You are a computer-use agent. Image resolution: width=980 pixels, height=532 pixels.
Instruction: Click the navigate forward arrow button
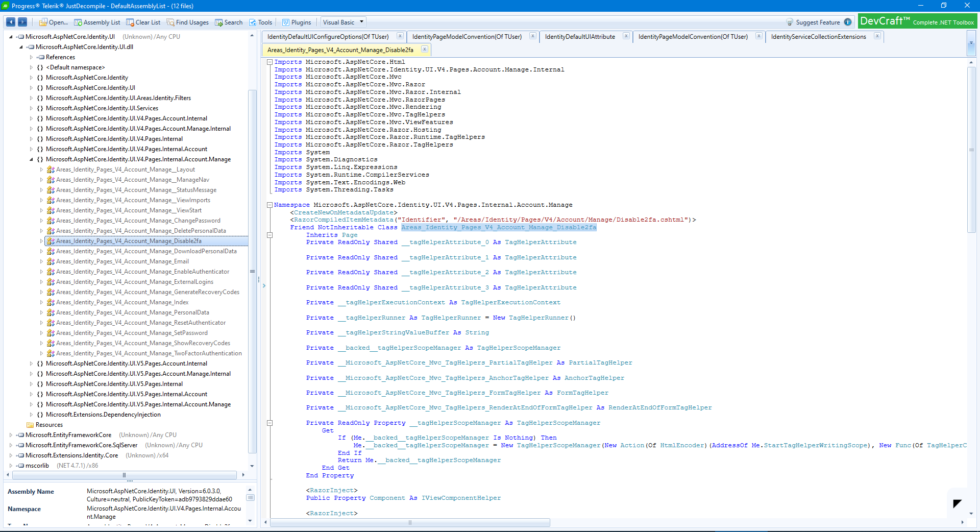pyautogui.click(x=22, y=22)
